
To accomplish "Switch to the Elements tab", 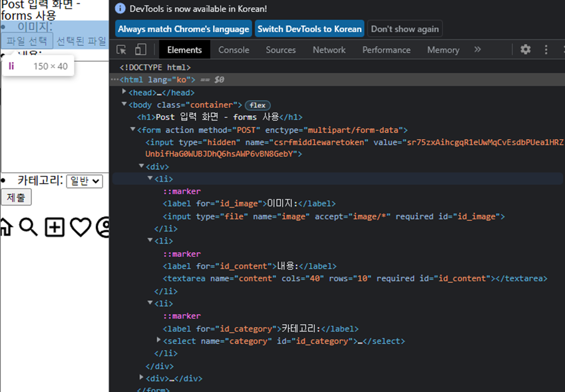I will pos(184,50).
